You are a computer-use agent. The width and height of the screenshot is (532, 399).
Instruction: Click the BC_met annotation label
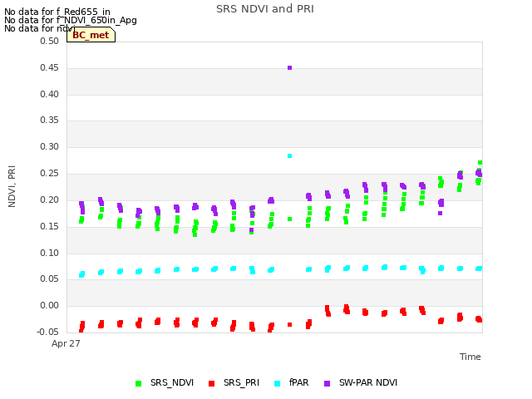pyautogui.click(x=91, y=35)
